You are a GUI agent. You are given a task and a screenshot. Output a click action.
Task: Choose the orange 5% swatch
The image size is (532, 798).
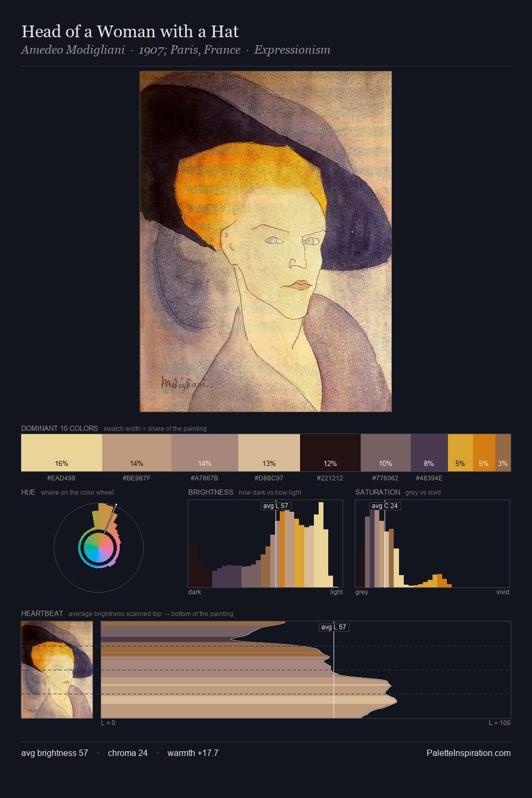click(484, 453)
